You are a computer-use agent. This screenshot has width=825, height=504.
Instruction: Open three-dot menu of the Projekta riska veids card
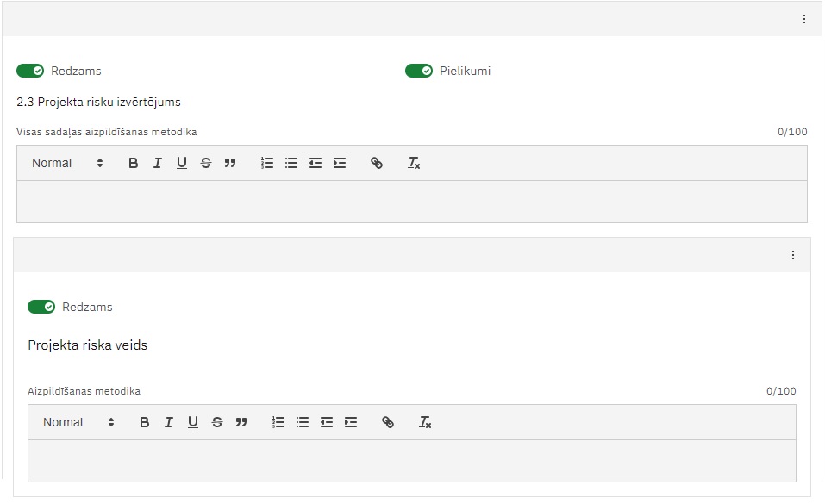[x=793, y=255]
